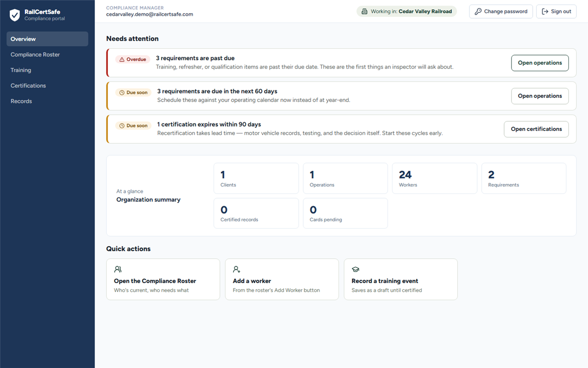The height and width of the screenshot is (368, 588).
Task: Click the Sign out button
Action: (556, 11)
